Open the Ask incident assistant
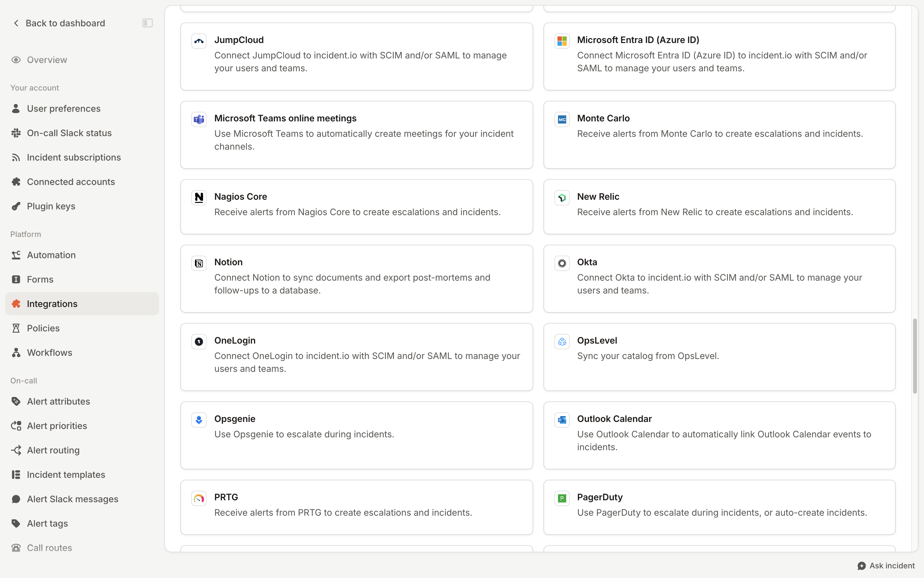The image size is (924, 578). pos(886,566)
